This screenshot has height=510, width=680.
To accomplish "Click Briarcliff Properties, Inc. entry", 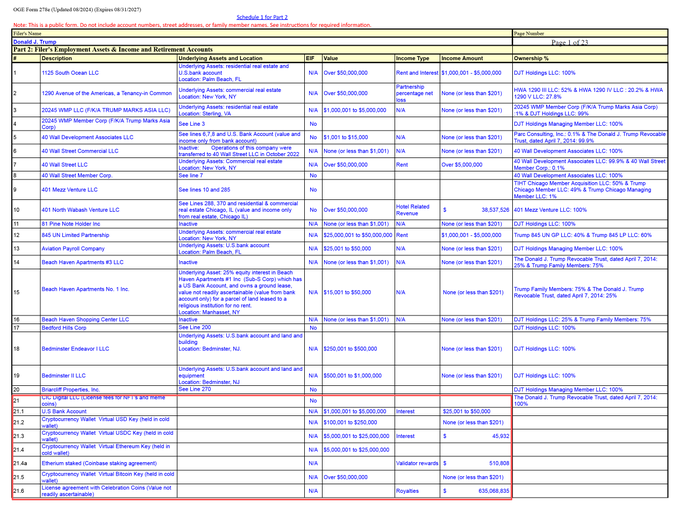I will 71,389.
